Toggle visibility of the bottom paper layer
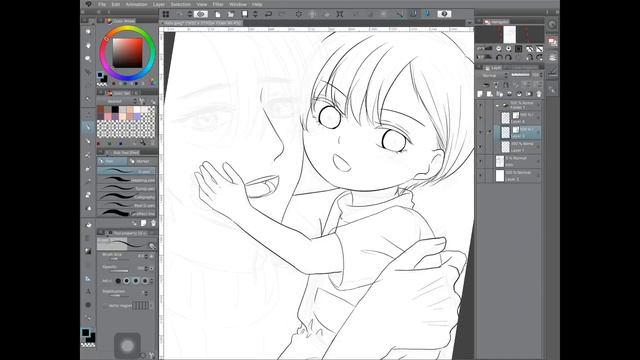 [480, 176]
